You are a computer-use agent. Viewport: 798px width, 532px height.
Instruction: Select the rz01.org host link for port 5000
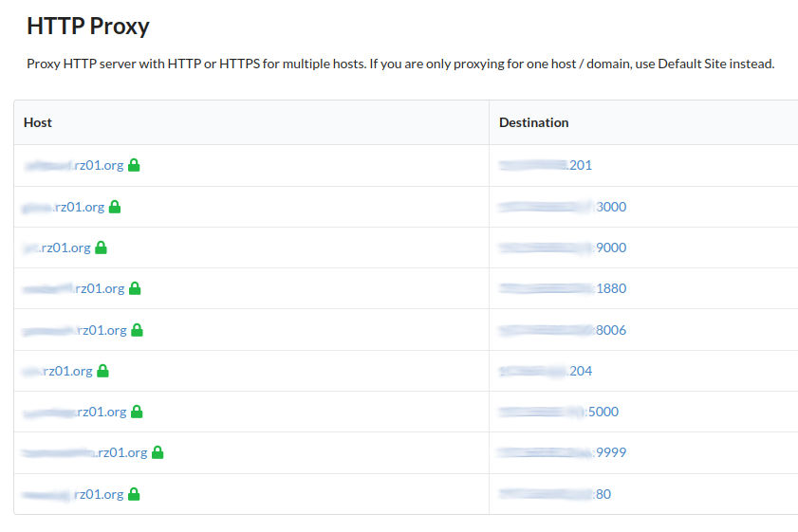(x=75, y=412)
